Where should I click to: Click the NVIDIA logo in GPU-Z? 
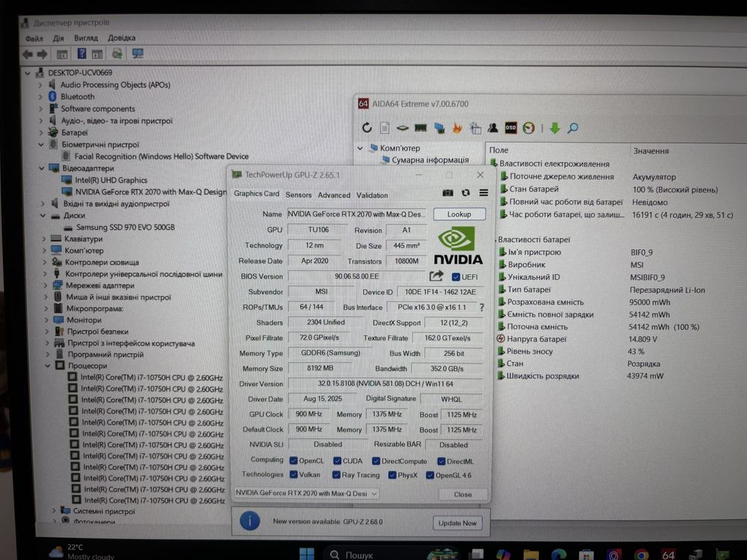(457, 245)
